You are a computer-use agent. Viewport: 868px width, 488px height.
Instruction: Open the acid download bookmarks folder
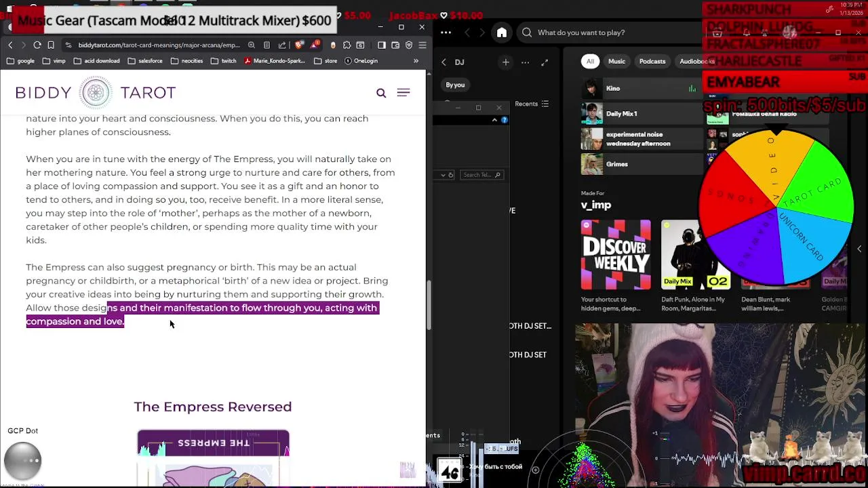(x=96, y=60)
